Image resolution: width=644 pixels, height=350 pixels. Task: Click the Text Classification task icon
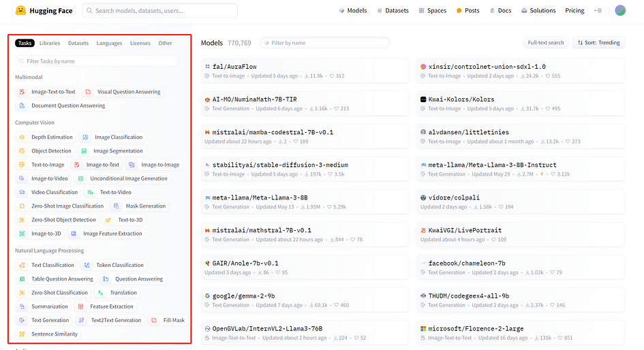(x=22, y=265)
